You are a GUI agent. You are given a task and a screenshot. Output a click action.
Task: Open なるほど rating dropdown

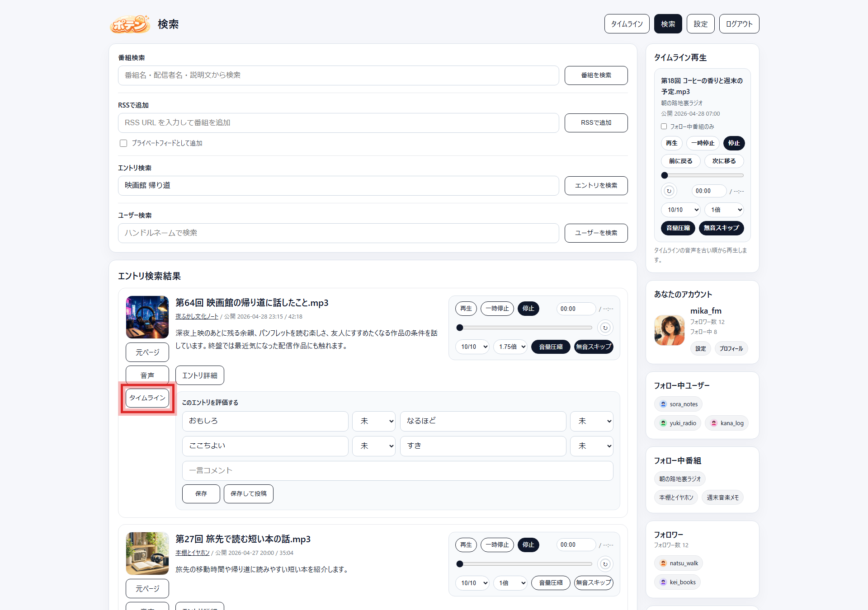click(592, 421)
